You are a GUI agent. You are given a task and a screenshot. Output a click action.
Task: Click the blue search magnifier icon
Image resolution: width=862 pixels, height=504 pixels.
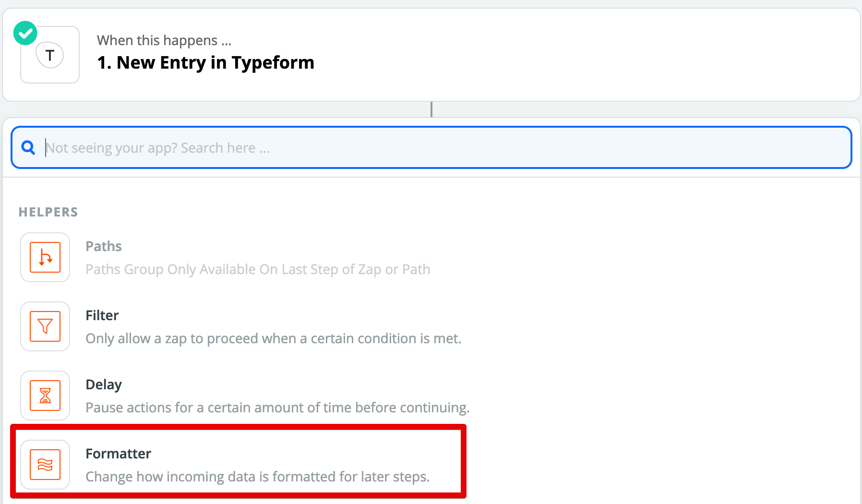point(28,147)
